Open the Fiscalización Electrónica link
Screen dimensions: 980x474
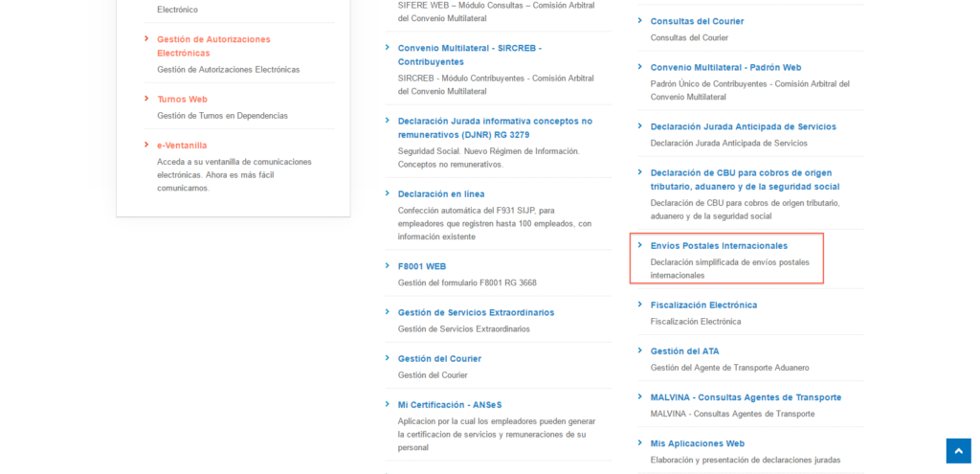click(703, 305)
